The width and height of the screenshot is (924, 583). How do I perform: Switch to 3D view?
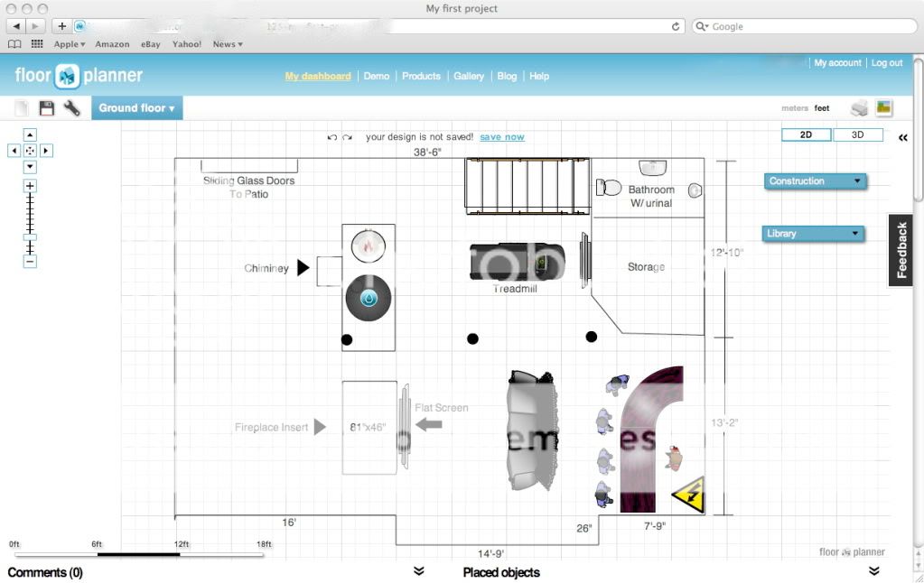(x=857, y=135)
